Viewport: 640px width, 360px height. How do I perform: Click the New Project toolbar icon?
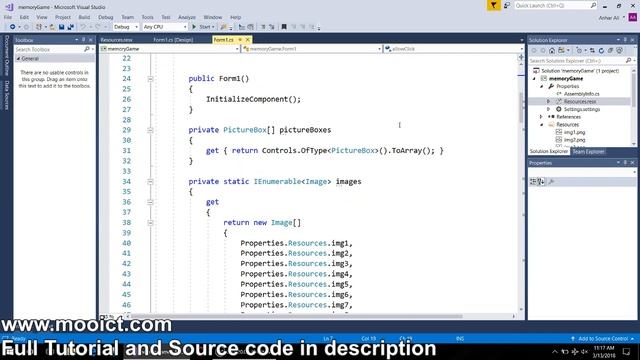pyautogui.click(x=39, y=27)
